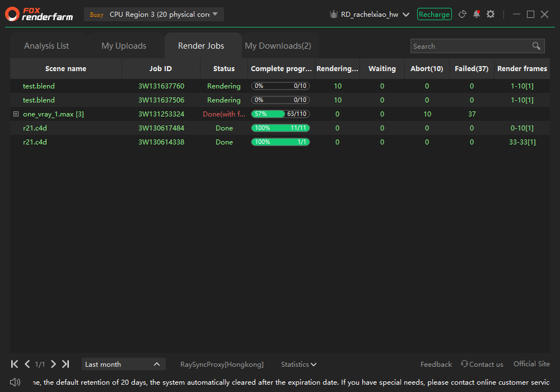Click the crown membership icon
Screen dimensions: 560x392
click(334, 15)
